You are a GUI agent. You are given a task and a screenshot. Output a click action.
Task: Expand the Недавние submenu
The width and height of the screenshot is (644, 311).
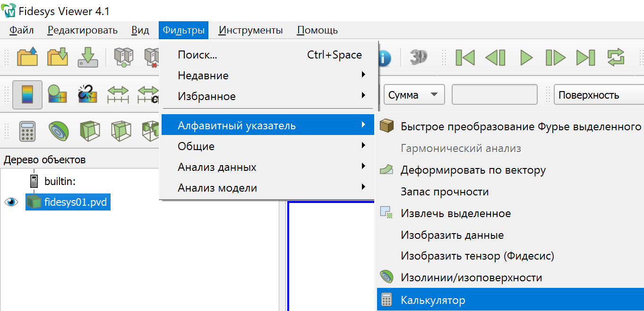268,76
